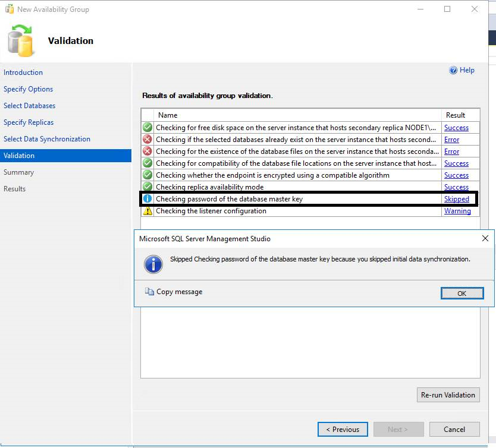Screen dimensions: 496x448
Task: Go to the Specify Replicas page
Action: coord(29,122)
